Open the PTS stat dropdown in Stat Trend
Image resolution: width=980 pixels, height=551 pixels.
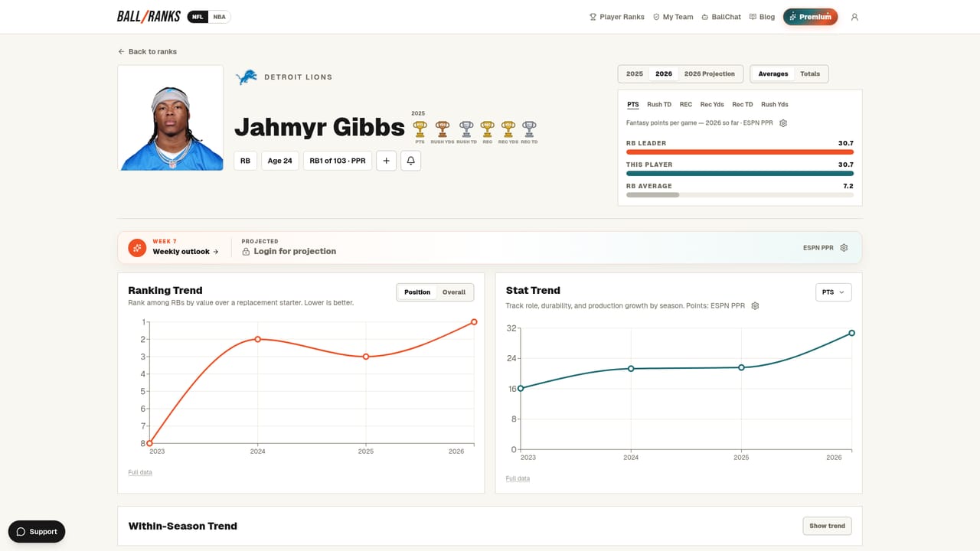(834, 292)
